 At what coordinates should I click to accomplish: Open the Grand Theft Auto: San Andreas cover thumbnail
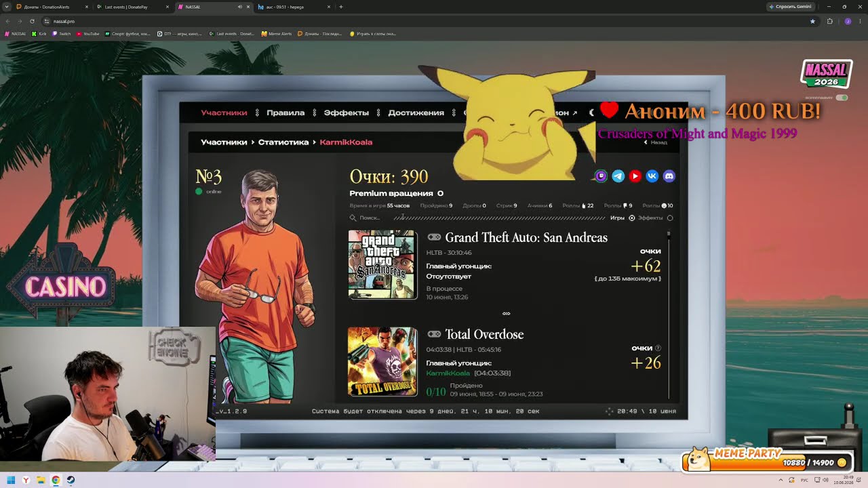(382, 264)
